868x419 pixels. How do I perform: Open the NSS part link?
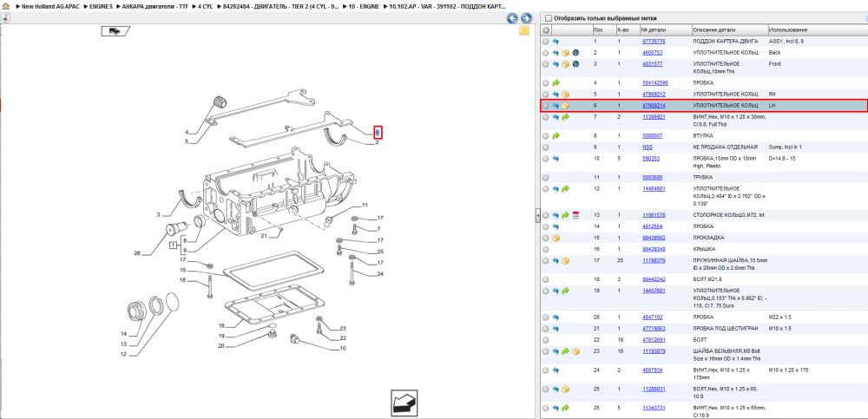648,147
